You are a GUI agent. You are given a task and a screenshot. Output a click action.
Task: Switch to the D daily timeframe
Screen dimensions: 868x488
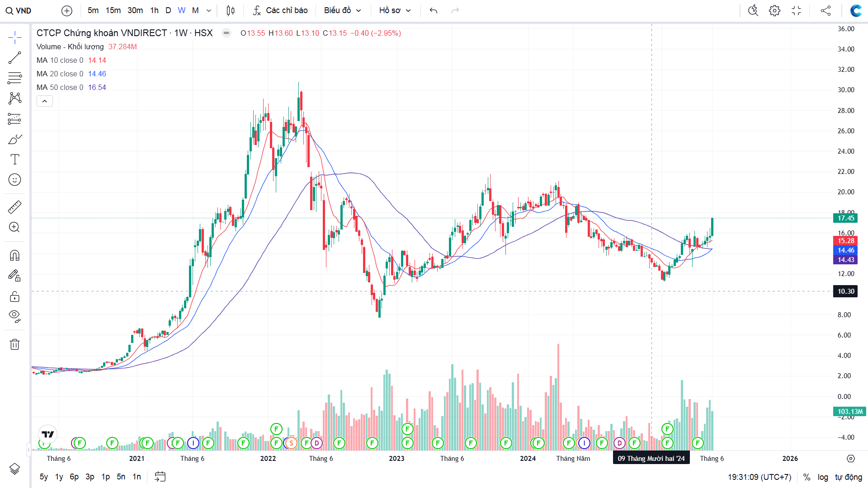[x=168, y=10]
